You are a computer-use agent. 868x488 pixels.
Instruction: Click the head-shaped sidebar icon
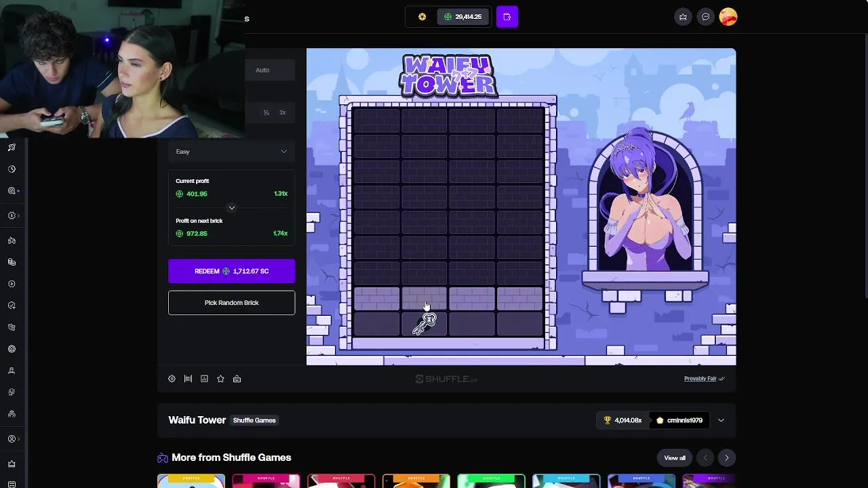pyautogui.click(x=12, y=392)
